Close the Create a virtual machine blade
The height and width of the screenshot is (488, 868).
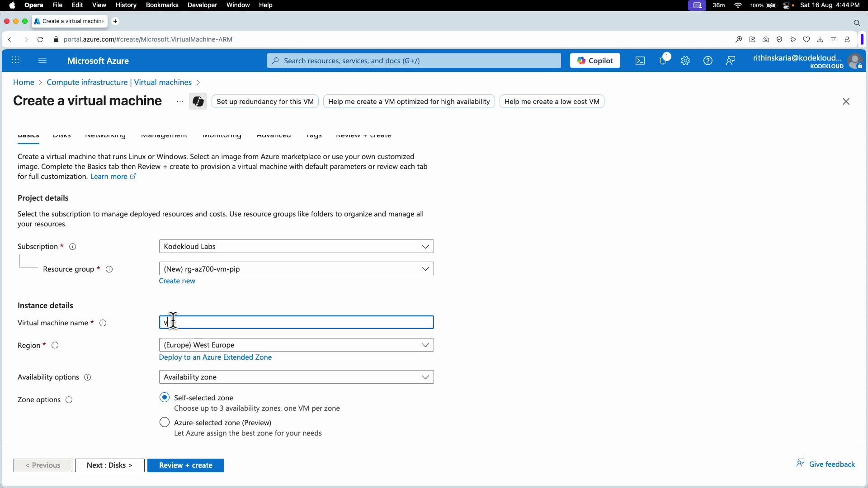click(x=846, y=101)
